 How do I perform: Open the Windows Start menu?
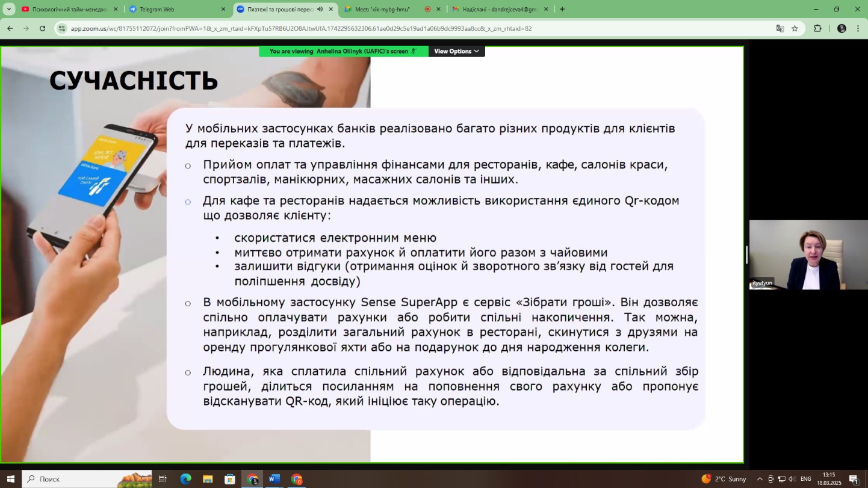10,479
